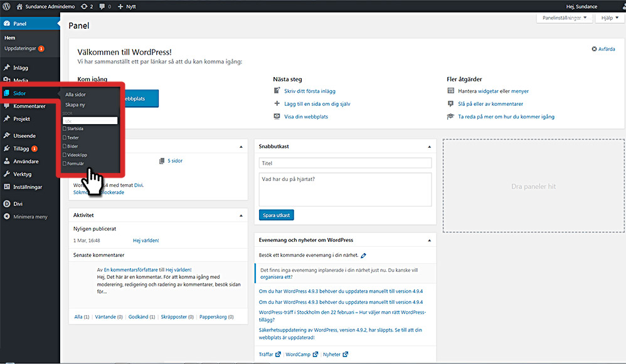626x364 pixels.
Task: Open Verktyg via its wrench icon
Action: (x=7, y=174)
